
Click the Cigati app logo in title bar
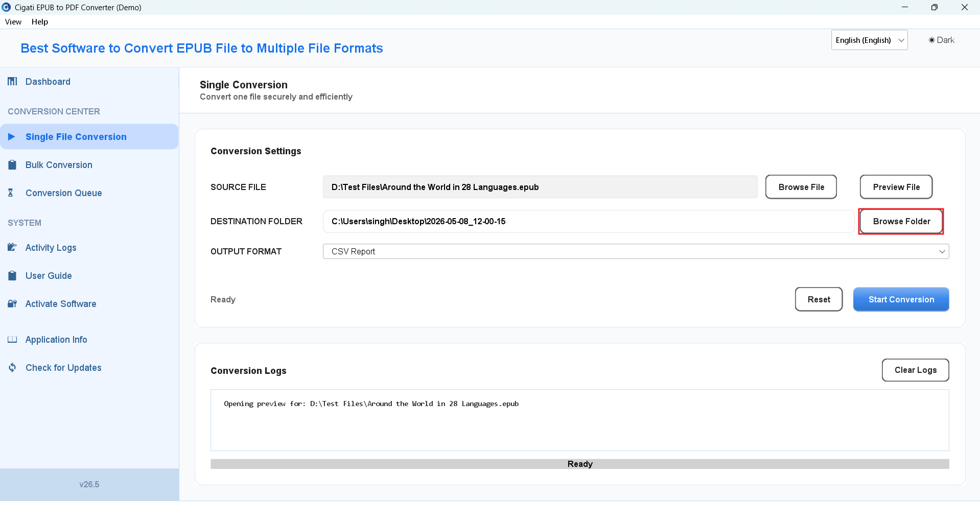(6, 7)
